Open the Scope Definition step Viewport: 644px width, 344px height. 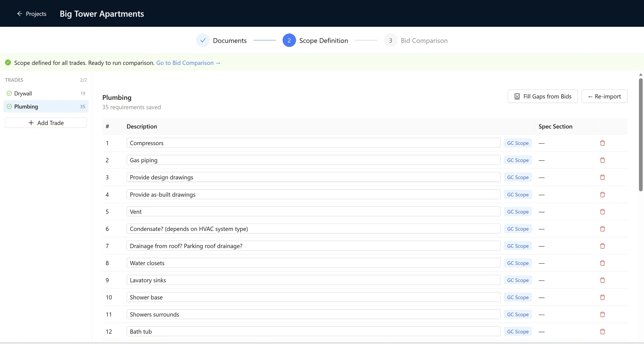(x=315, y=40)
